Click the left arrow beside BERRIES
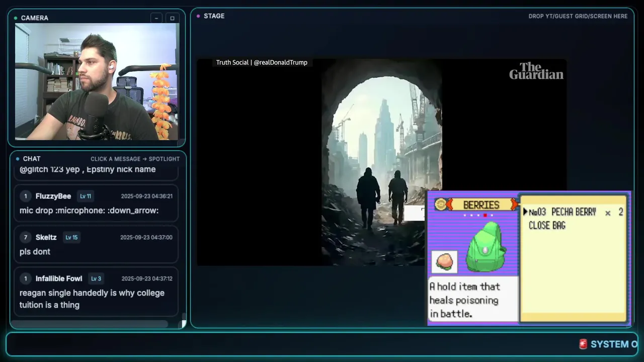Image resolution: width=644 pixels, height=362 pixels. click(x=449, y=205)
